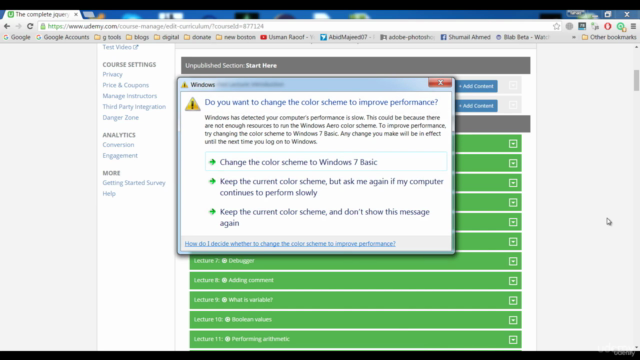Screen dimensions: 640x360
Task: Open the 'blogs' bookmark folder
Action: point(138,37)
